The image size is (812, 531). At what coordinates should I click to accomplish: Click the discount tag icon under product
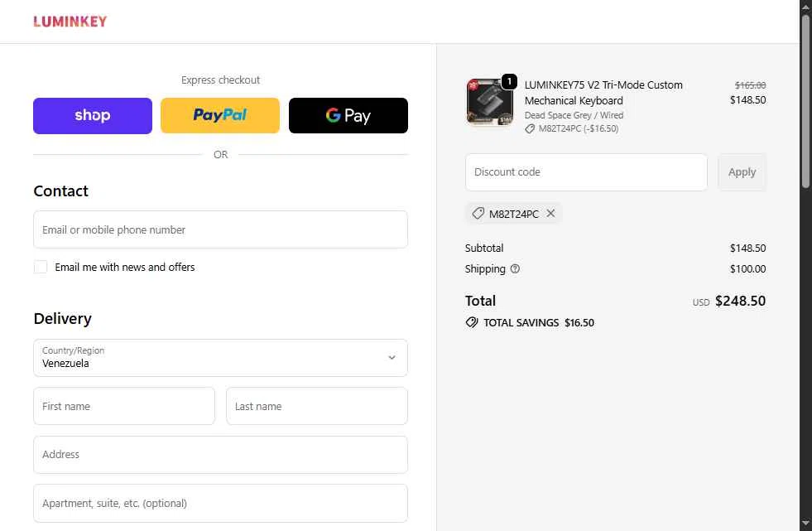(x=530, y=129)
